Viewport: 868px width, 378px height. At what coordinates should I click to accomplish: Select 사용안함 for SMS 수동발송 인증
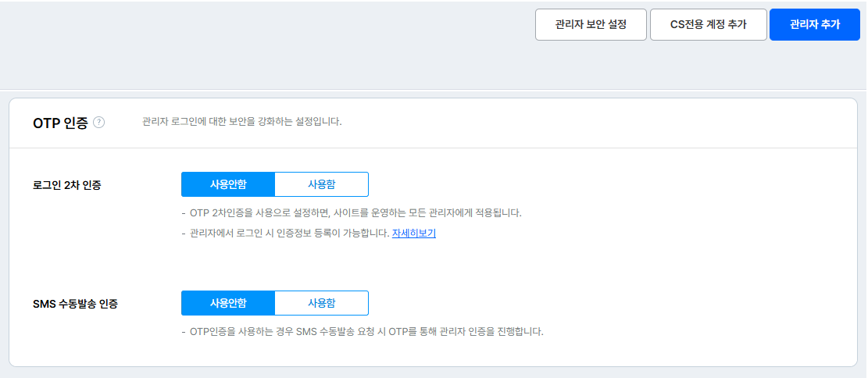tap(228, 303)
